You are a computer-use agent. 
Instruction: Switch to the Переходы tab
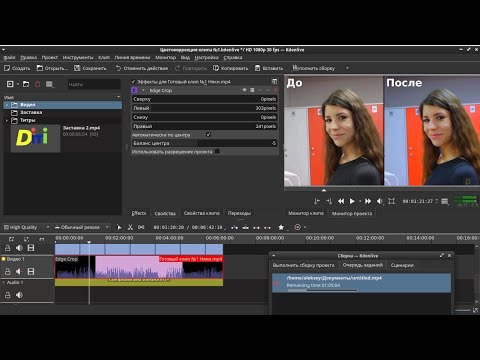[x=239, y=213]
